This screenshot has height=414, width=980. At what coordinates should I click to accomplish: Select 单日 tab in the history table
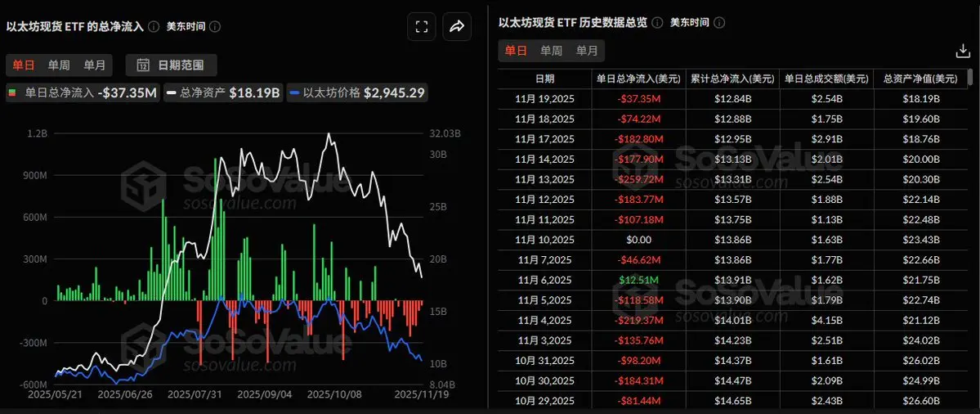516,52
